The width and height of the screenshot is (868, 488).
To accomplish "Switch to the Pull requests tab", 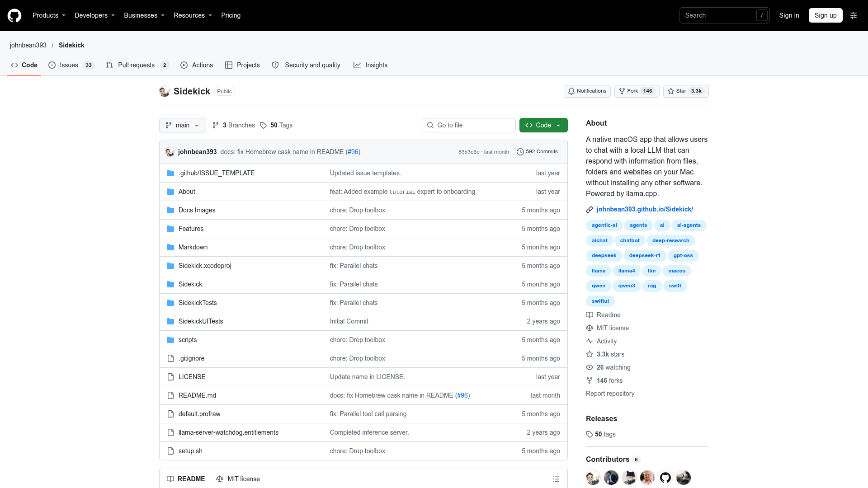I will [137, 65].
